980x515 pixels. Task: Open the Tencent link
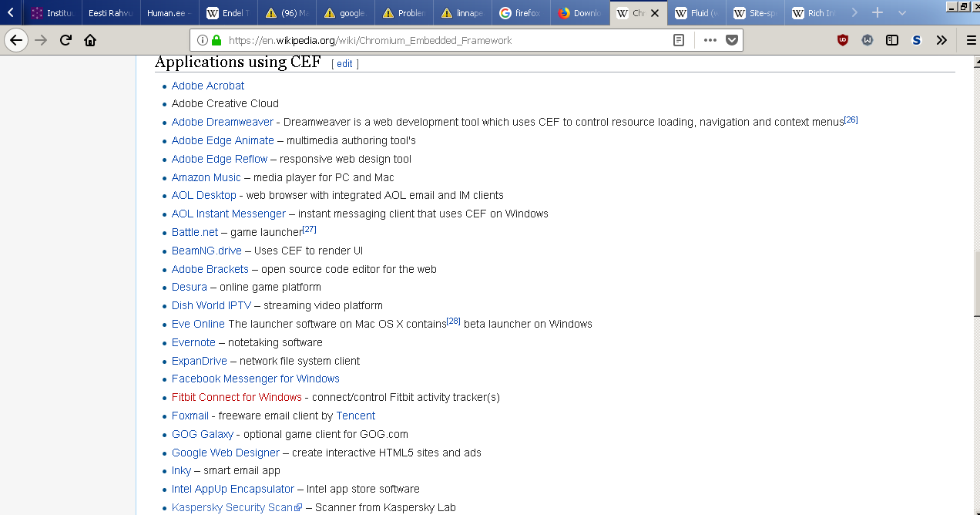pos(356,416)
